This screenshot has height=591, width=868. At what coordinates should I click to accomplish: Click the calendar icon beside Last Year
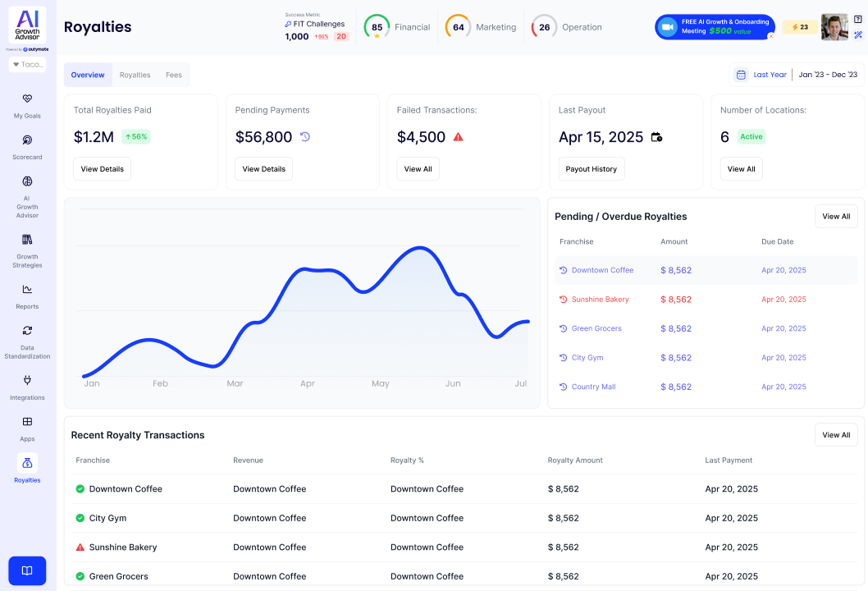(x=741, y=75)
